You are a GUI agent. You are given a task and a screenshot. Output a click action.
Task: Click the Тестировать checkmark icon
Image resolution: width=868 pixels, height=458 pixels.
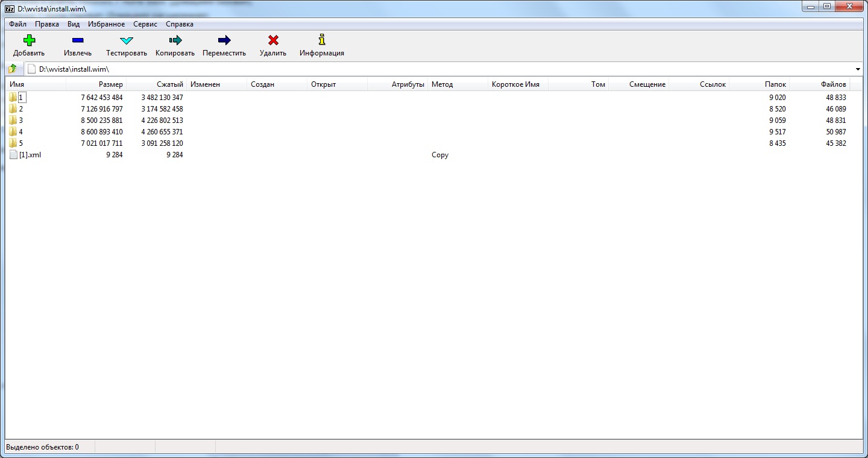tap(127, 40)
